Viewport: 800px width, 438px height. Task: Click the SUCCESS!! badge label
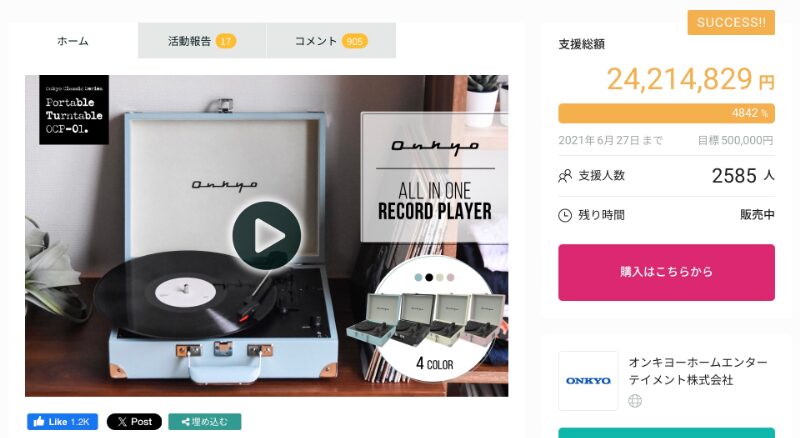731,22
